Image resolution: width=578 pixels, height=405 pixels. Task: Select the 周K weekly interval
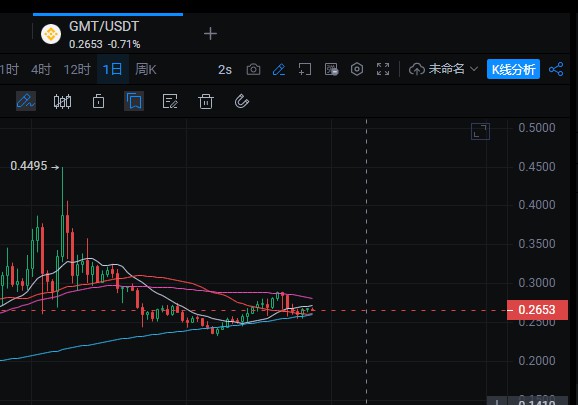146,69
